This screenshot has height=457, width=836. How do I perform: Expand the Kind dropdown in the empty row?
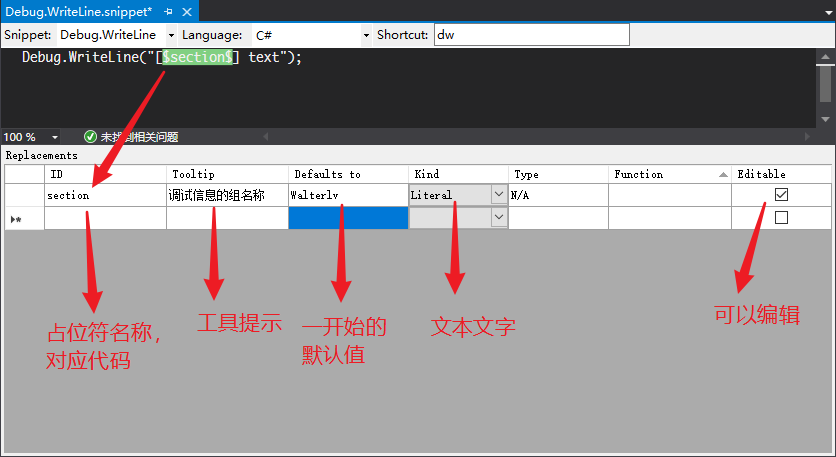[x=498, y=217]
